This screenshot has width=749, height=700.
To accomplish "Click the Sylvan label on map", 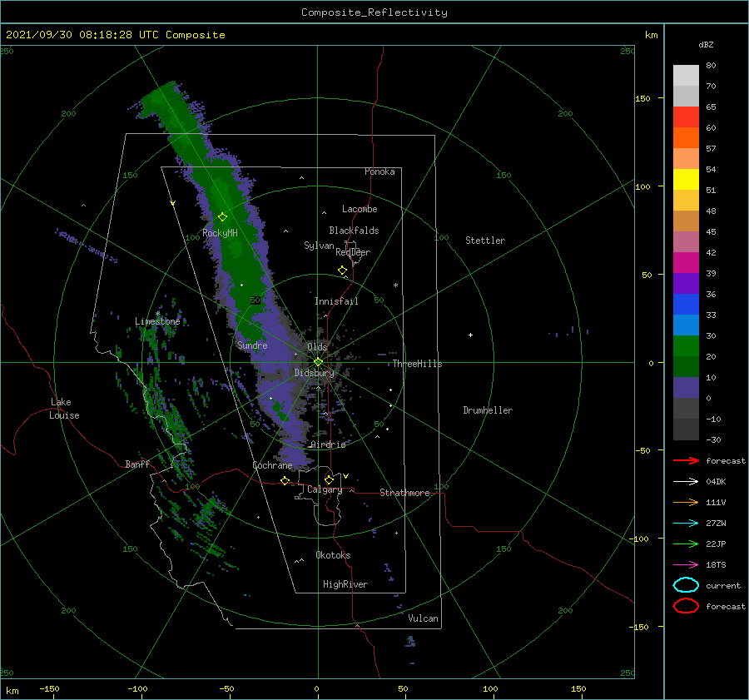I will coord(319,246).
